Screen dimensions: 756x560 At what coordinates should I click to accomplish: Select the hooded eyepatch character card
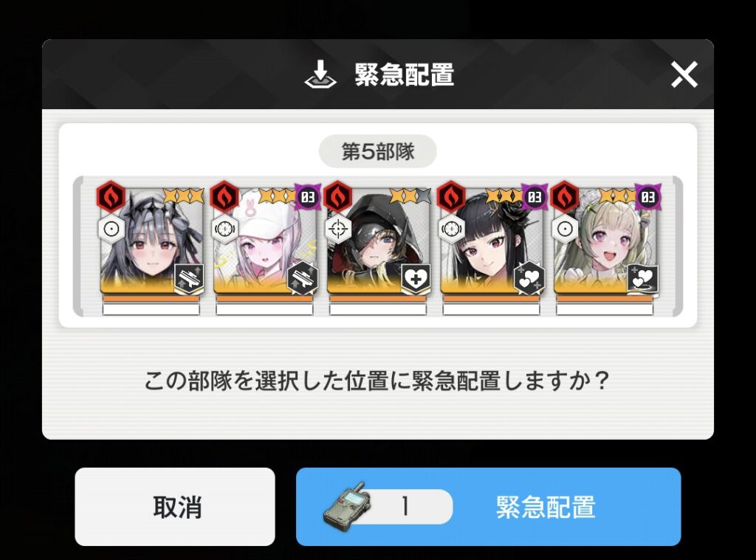[x=378, y=240]
